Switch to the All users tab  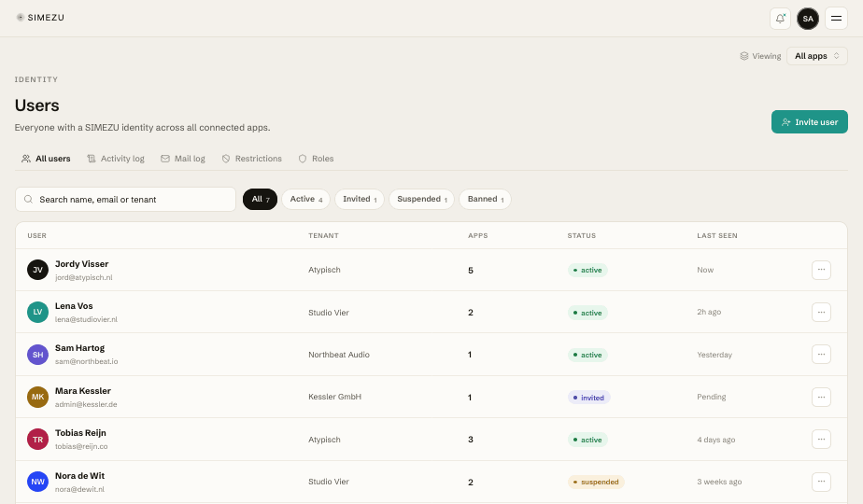click(47, 159)
